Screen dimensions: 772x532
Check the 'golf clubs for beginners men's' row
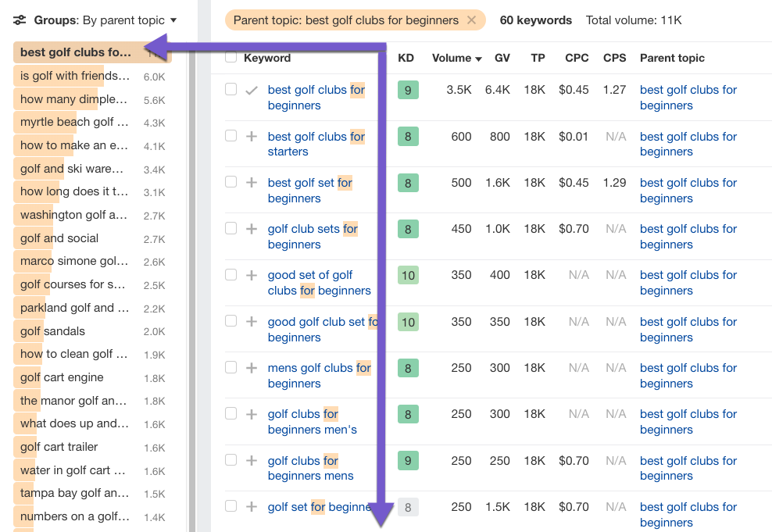231,414
